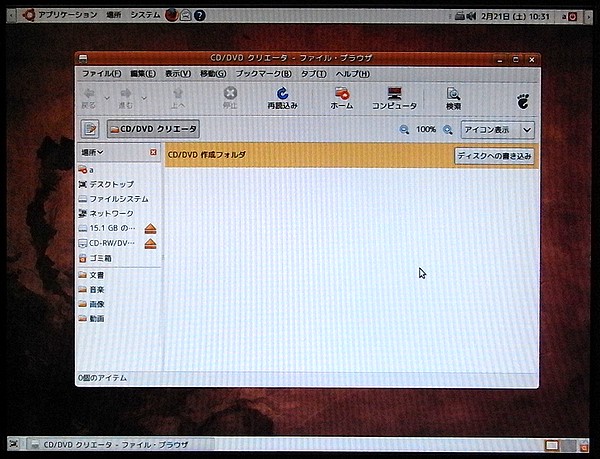Select ネットワーク in the sidebar
The height and width of the screenshot is (459, 600).
119,213
